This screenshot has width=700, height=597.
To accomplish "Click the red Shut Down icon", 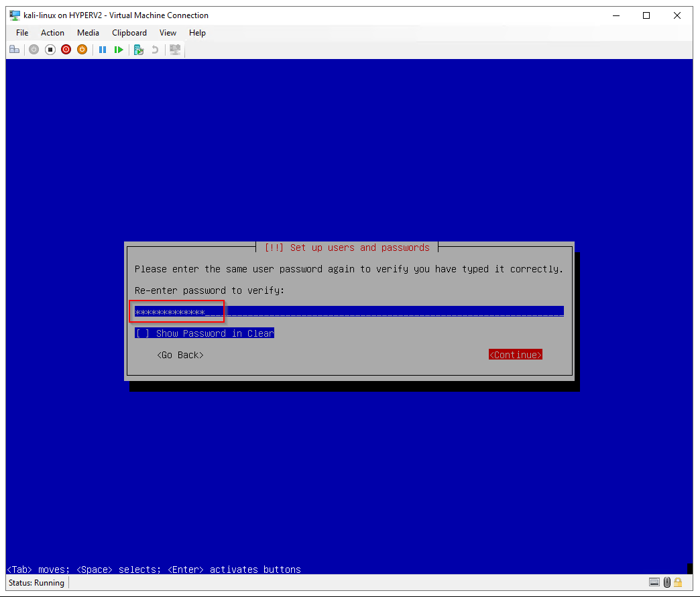I will pos(66,50).
